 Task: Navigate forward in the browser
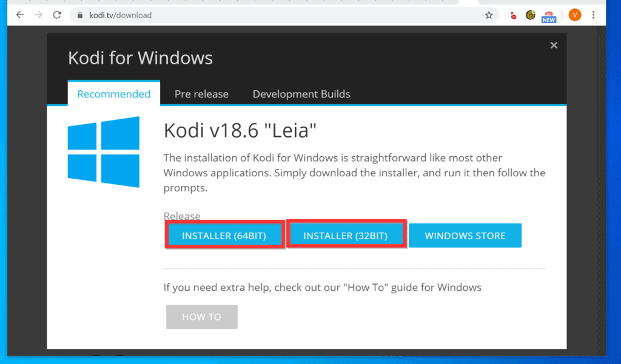coord(38,15)
